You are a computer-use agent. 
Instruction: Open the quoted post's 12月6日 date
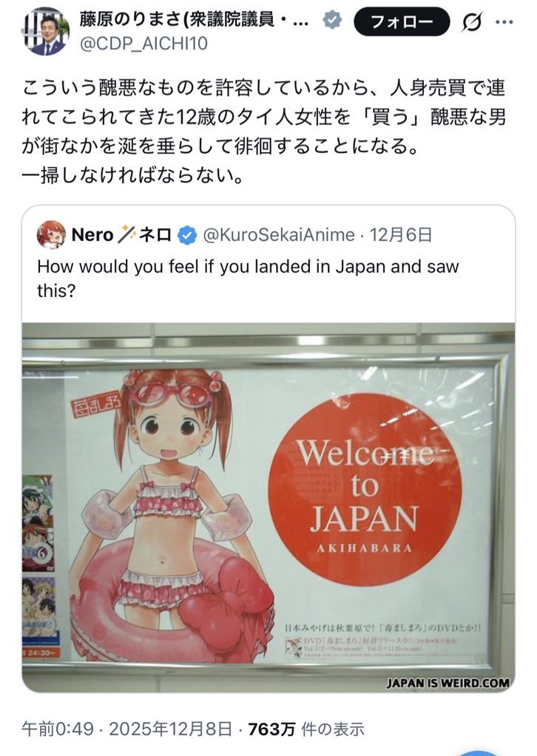pyautogui.click(x=400, y=235)
